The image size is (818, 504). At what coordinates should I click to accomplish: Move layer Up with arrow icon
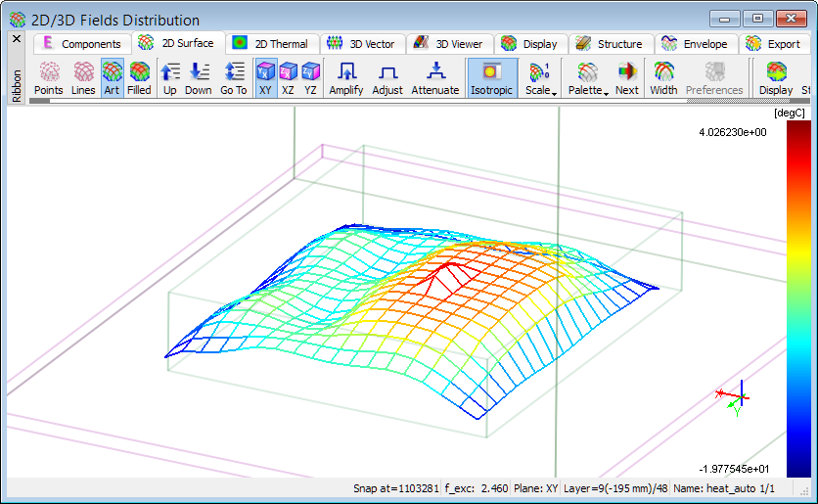point(170,77)
